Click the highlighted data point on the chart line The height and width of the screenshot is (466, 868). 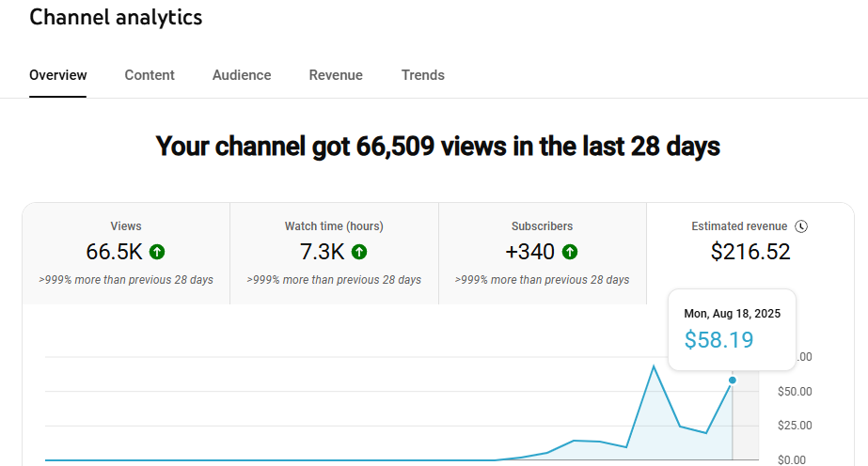click(x=733, y=381)
